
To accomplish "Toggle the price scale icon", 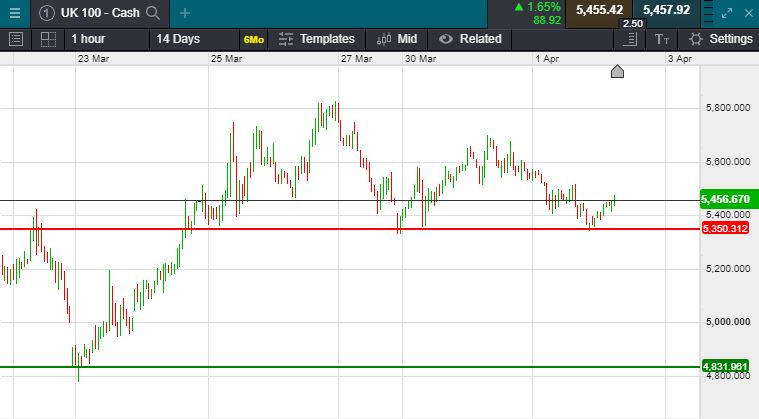I will (630, 39).
